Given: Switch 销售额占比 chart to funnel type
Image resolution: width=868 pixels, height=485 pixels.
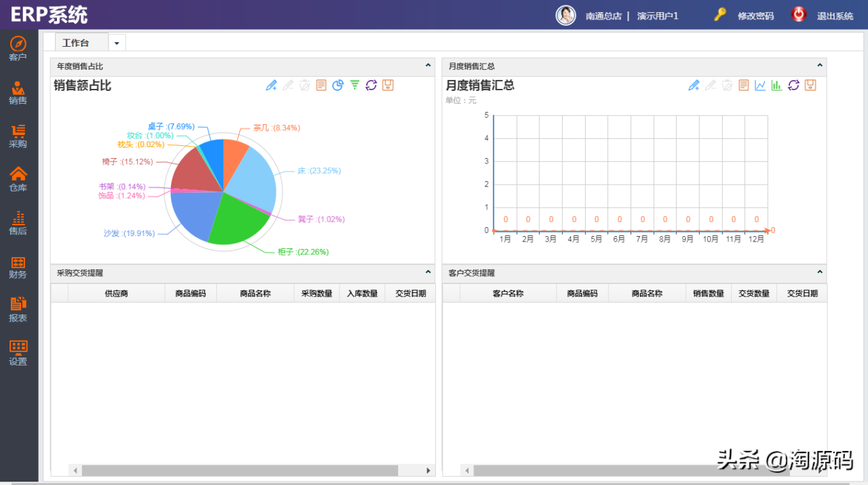Looking at the screenshot, I should 355,85.
